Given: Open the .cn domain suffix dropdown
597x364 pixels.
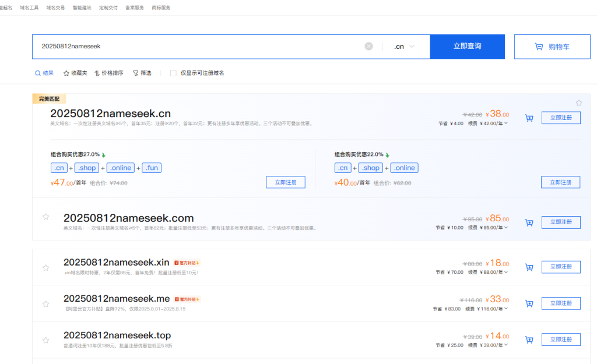Looking at the screenshot, I should 404,47.
